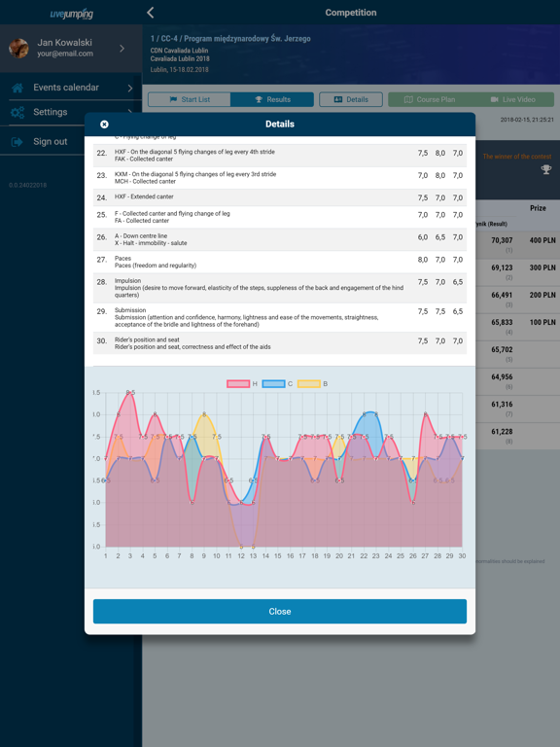Click version number 0.0.24022018

coord(27,185)
